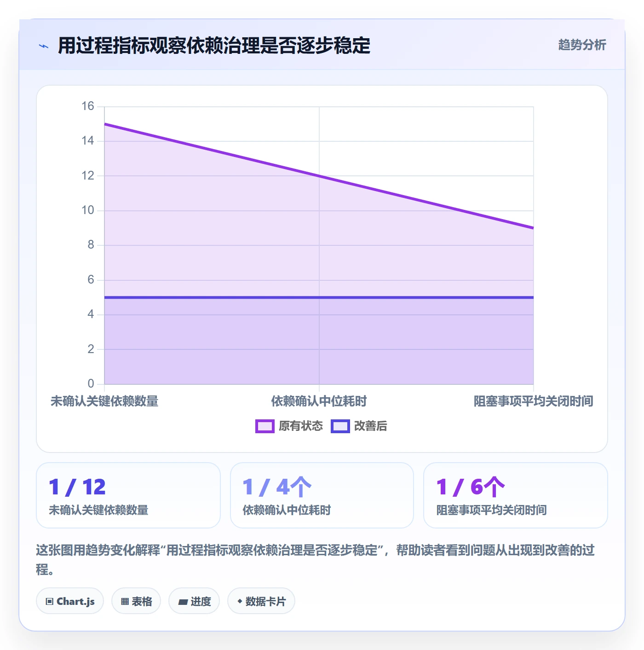Click the 改善后 blue legend swatch

tap(340, 426)
